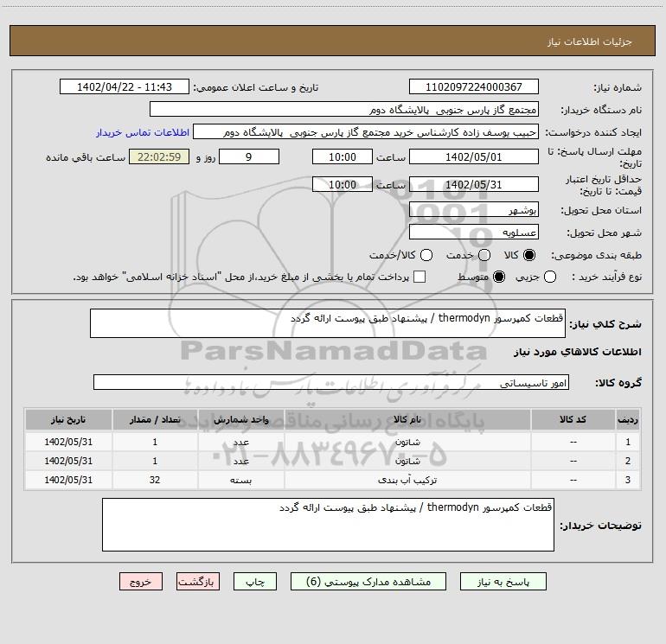Click the توضیحات خریدار text area
666x644 pixels.
click(x=328, y=525)
